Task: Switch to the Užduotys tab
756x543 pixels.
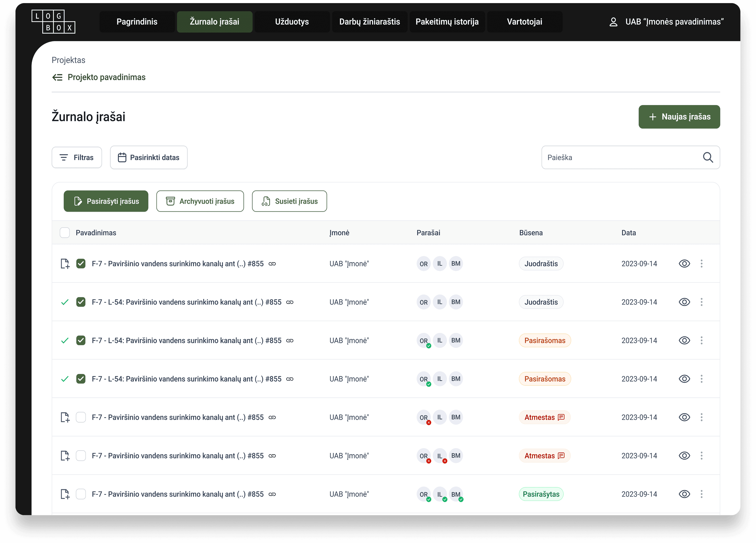Action: tap(292, 22)
